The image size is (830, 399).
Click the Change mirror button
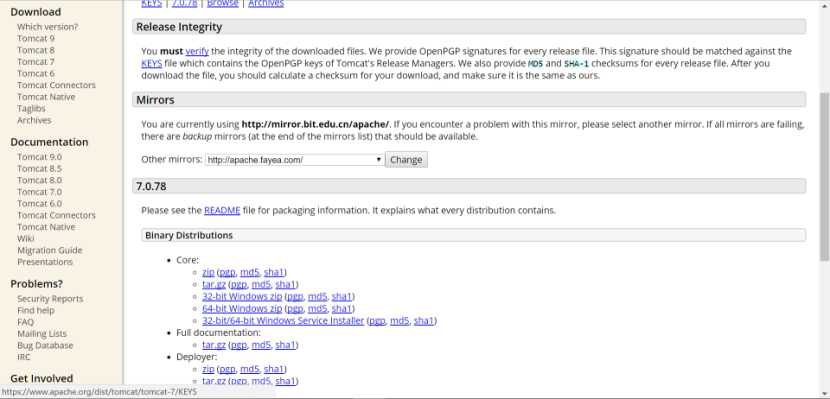406,159
